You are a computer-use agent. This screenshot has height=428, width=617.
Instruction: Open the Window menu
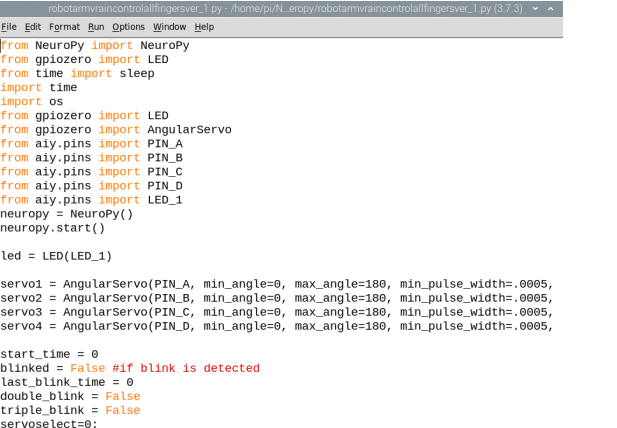pos(169,27)
